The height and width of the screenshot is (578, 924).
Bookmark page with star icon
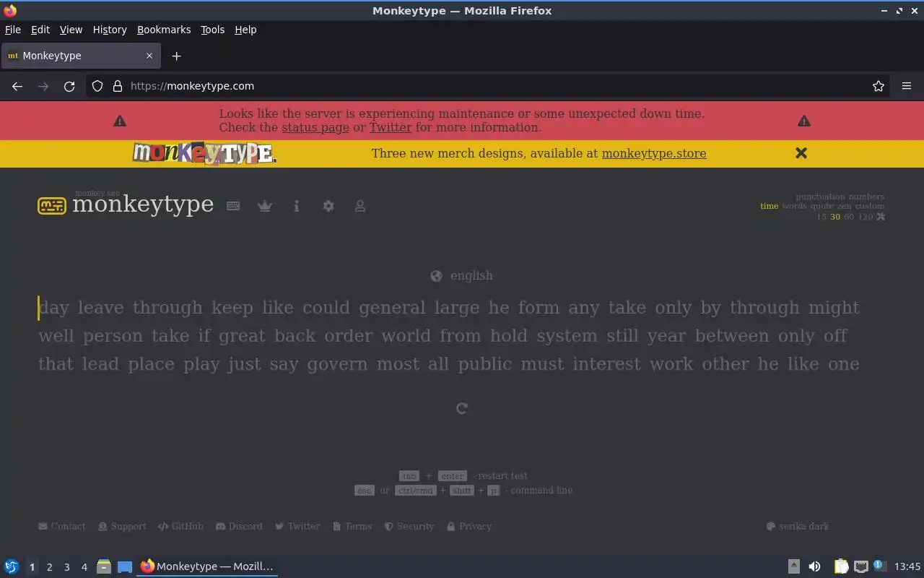[x=879, y=86]
